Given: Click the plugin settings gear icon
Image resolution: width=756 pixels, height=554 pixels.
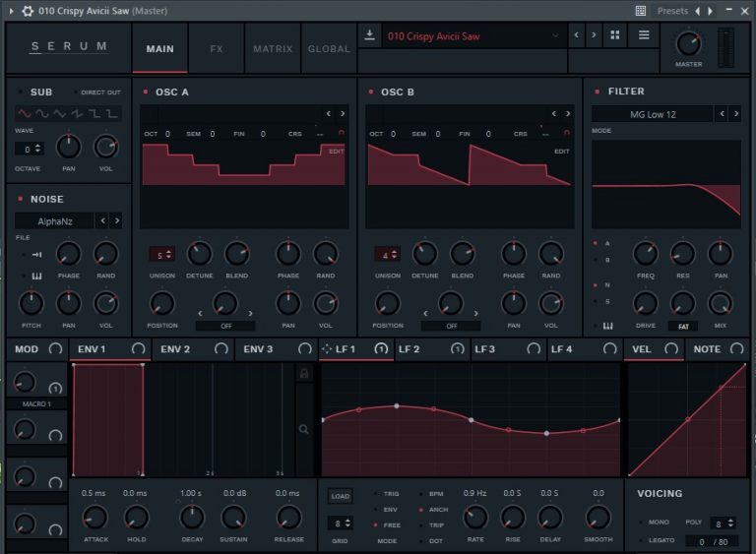Looking at the screenshot, I should coord(28,11).
